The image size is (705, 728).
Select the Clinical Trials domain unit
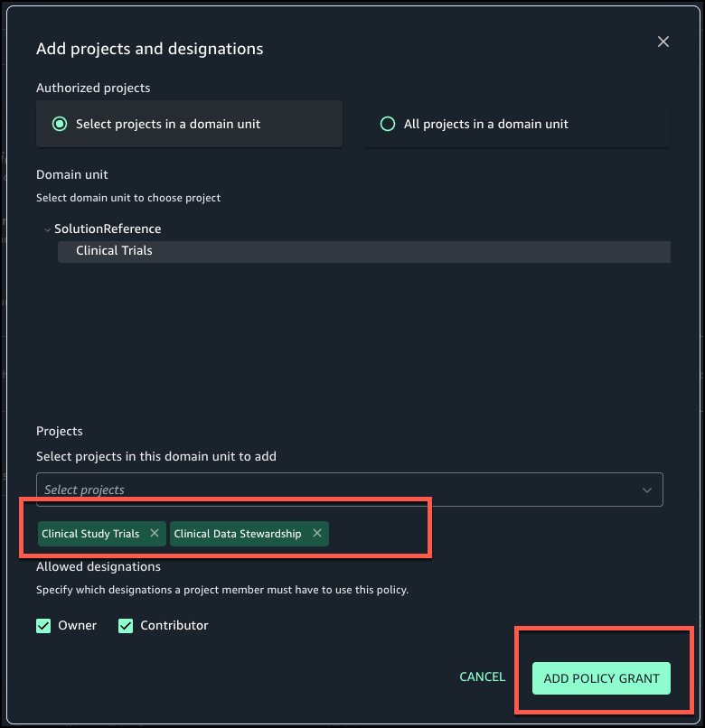point(114,250)
